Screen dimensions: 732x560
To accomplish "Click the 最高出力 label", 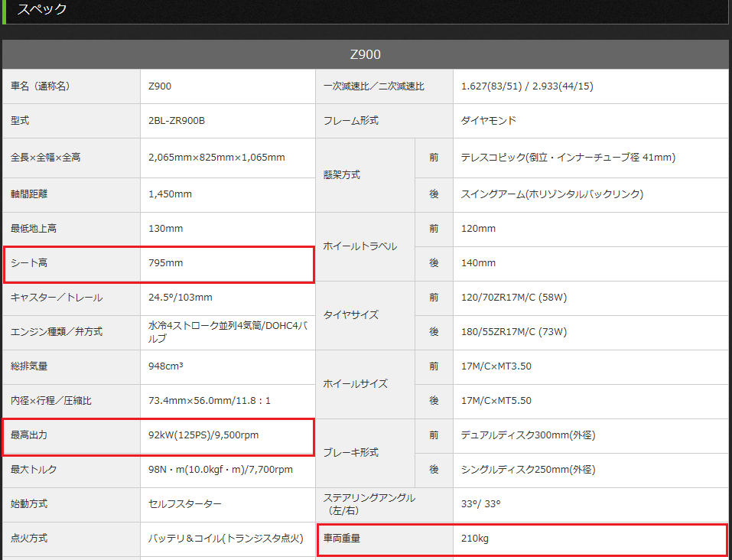I will coord(29,435).
